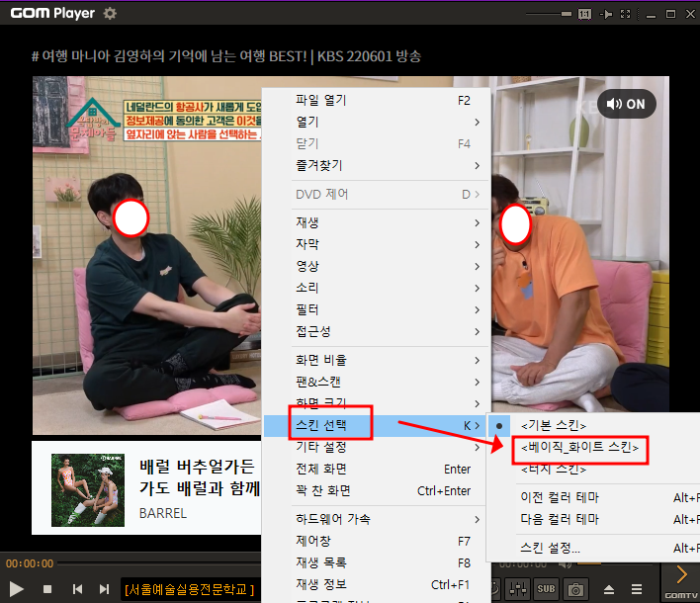This screenshot has height=603, width=700.
Task: Open the 팬&스캔 submenu
Action: 378,382
